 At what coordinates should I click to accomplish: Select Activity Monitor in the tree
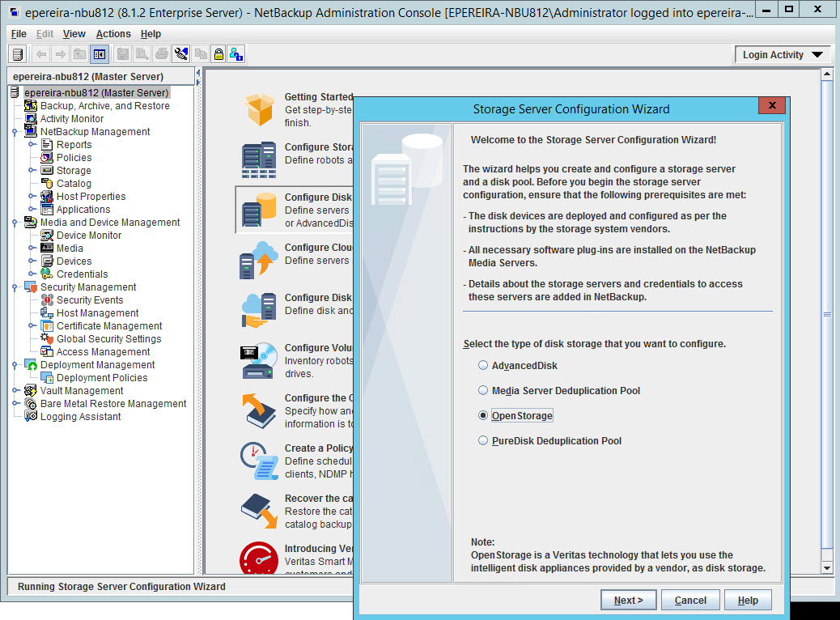pyautogui.click(x=72, y=119)
